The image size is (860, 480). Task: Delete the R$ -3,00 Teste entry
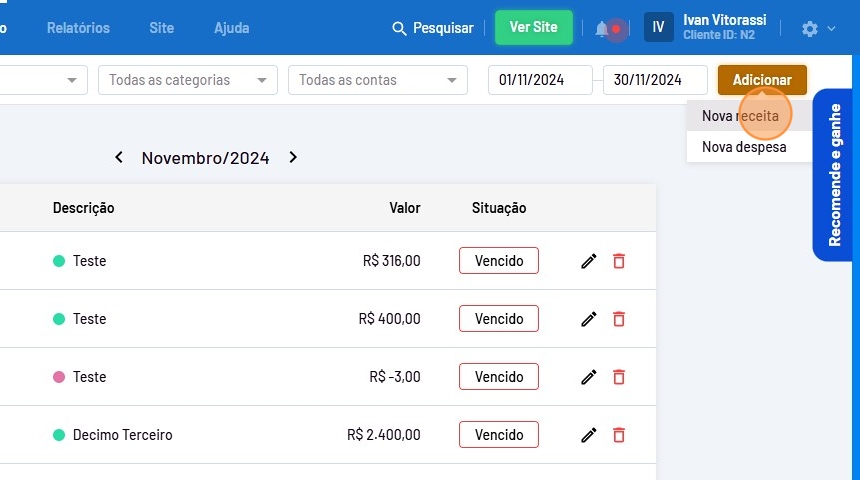pyautogui.click(x=619, y=377)
